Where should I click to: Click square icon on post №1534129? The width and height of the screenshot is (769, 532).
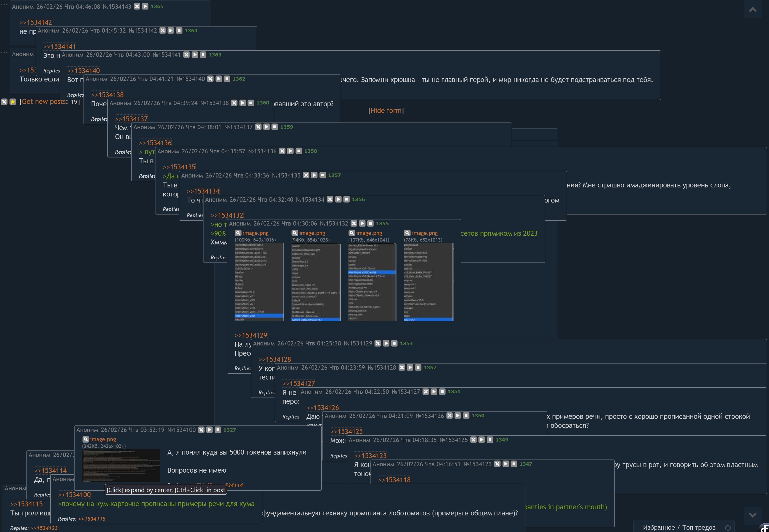394,343
